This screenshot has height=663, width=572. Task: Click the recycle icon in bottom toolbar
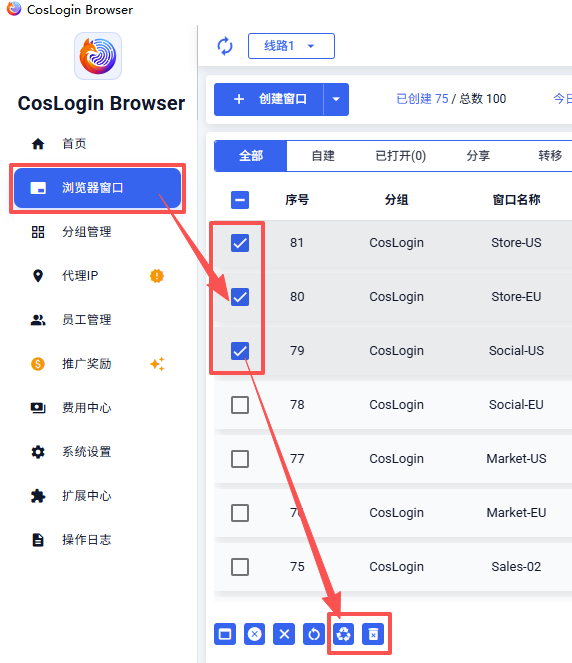(x=343, y=634)
